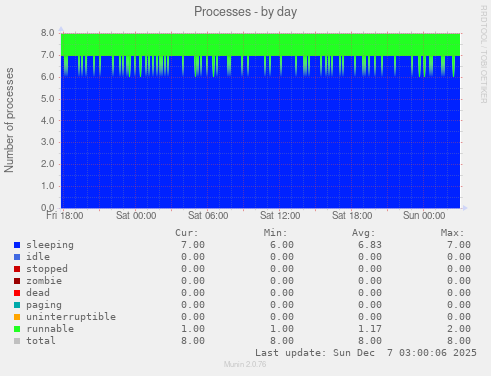The image size is (491, 376).
Task: Click the 7.0 y-axis tick label
Action: (48, 55)
